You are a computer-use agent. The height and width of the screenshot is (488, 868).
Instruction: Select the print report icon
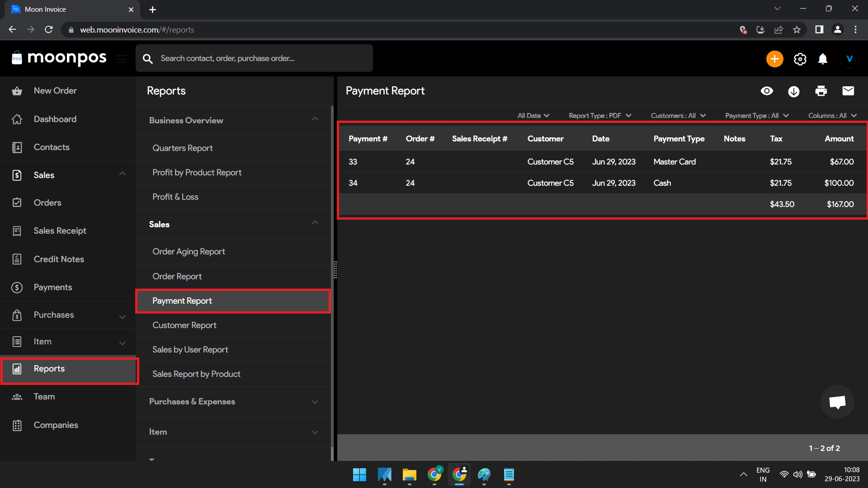(821, 91)
